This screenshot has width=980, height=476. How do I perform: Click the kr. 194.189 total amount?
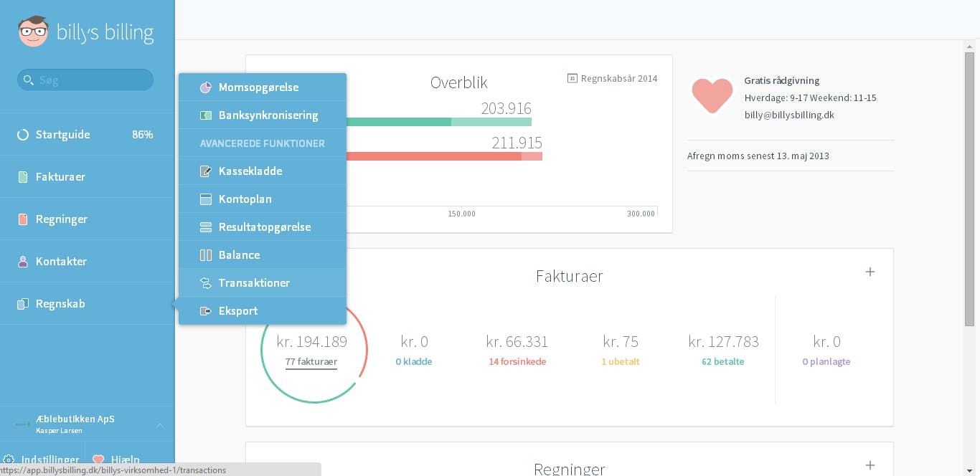point(311,341)
